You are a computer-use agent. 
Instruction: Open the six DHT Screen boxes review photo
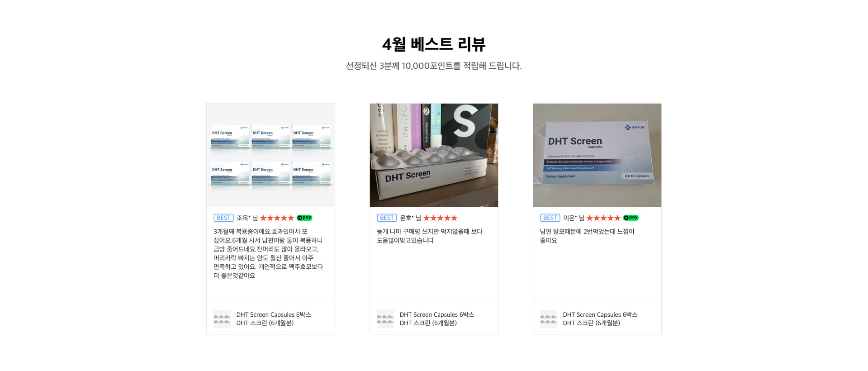coord(270,155)
